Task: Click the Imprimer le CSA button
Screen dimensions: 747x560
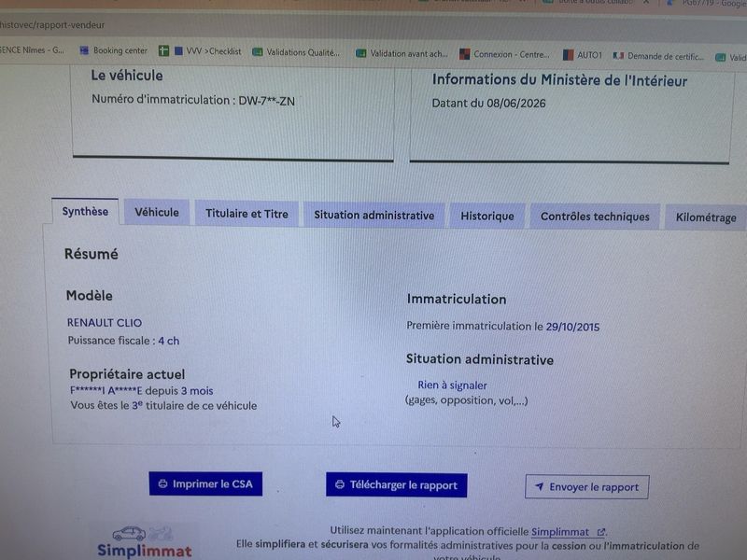Action: click(205, 483)
